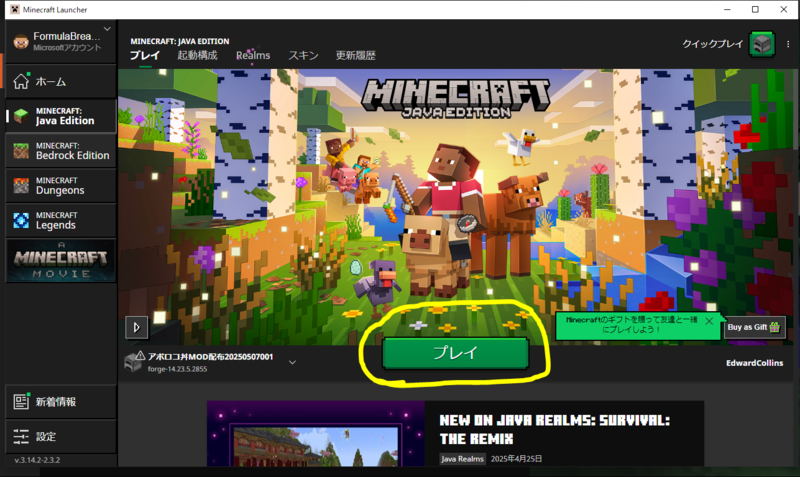Screen dimensions: 800x477
Task: Click the EdwardCollins player name
Action: tap(755, 363)
